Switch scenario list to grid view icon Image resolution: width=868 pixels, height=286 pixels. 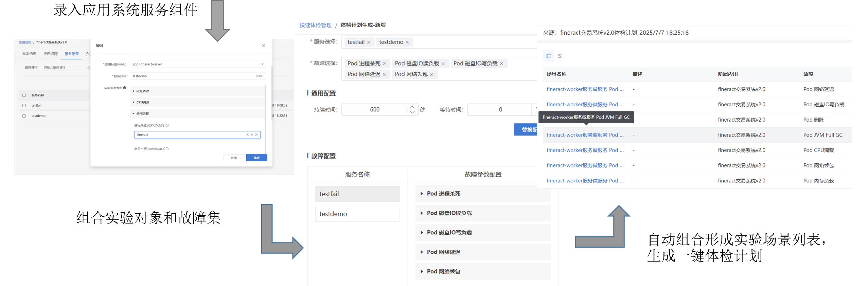(560, 56)
